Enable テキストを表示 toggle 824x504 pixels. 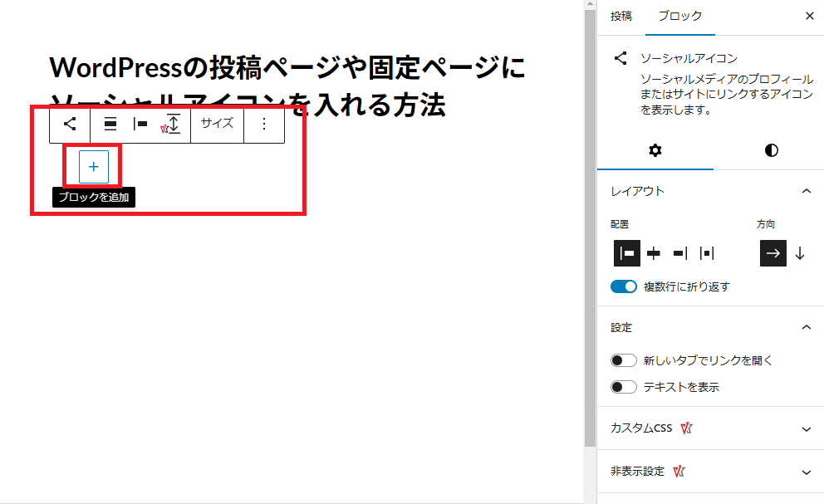point(623,387)
